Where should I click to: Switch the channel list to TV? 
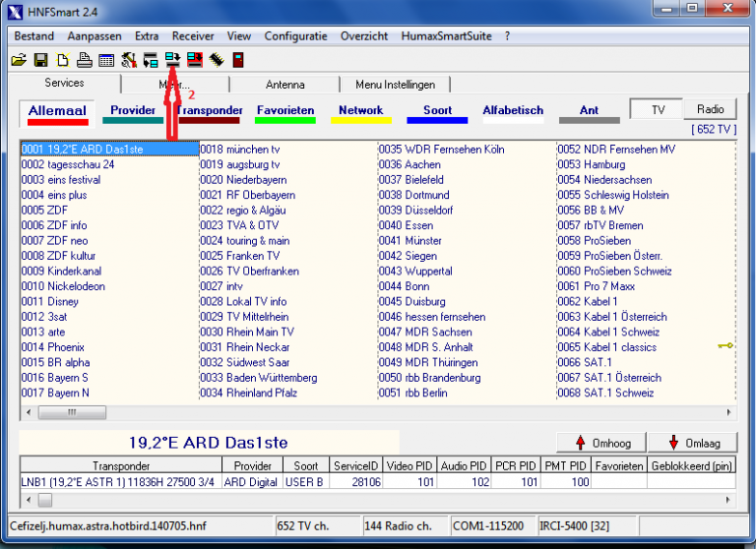point(658,110)
